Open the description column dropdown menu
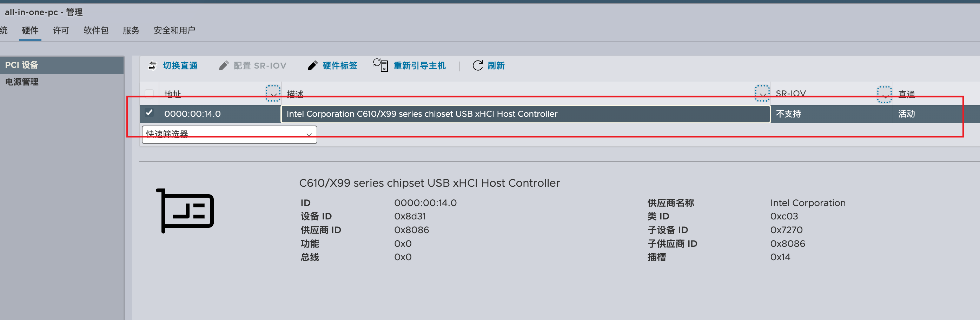Viewport: 980px width, 320px height. (x=762, y=93)
